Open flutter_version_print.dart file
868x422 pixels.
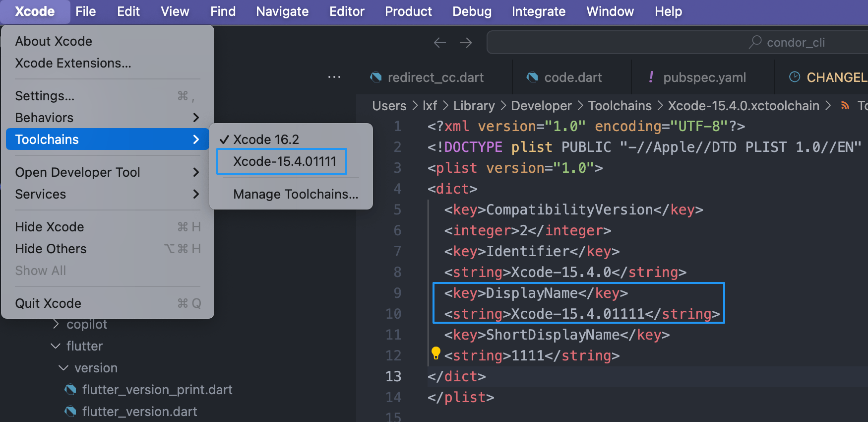tap(157, 390)
